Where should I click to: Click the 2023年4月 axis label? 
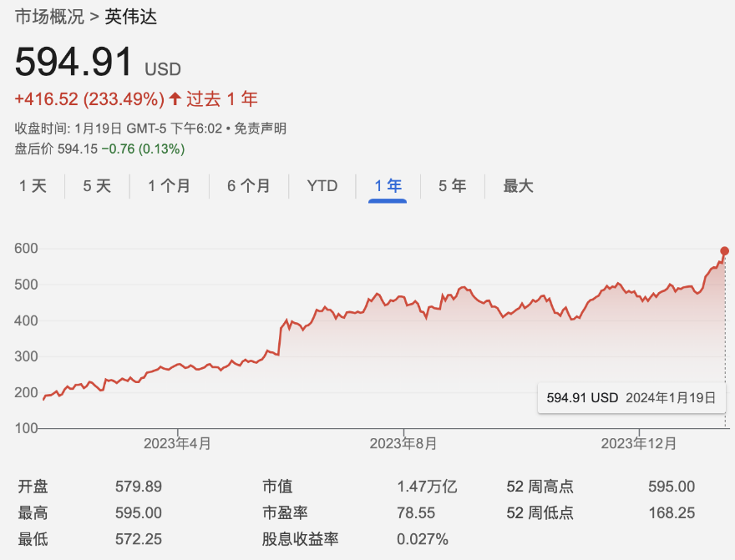(x=177, y=443)
